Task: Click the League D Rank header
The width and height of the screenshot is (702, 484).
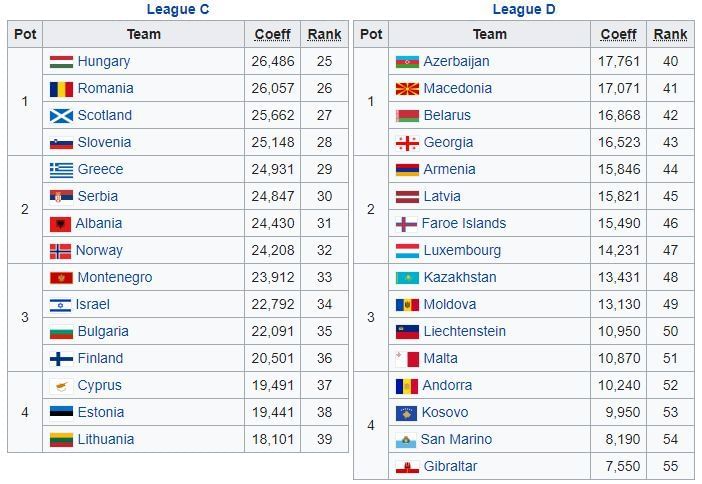Action: coord(670,34)
